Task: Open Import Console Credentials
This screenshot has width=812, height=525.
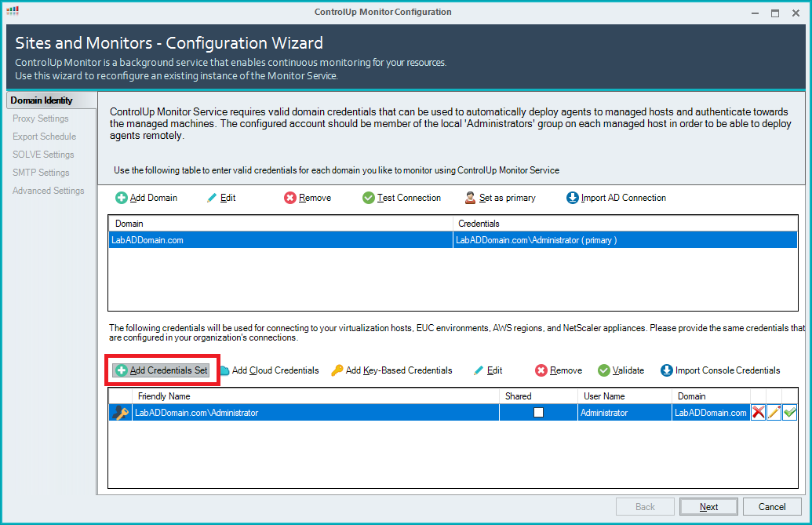Action: 720,370
